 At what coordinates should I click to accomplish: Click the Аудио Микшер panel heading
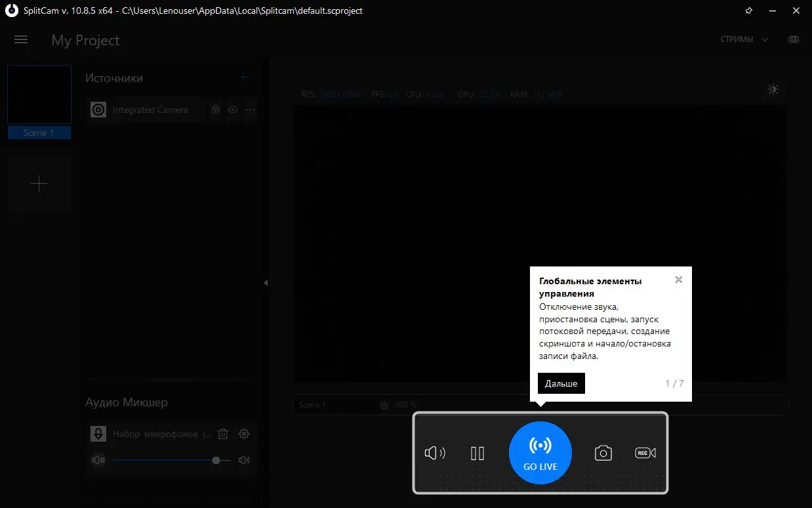pos(127,402)
